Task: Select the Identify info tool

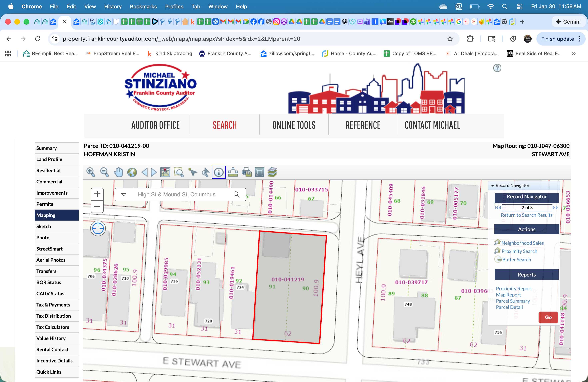Action: (219, 172)
